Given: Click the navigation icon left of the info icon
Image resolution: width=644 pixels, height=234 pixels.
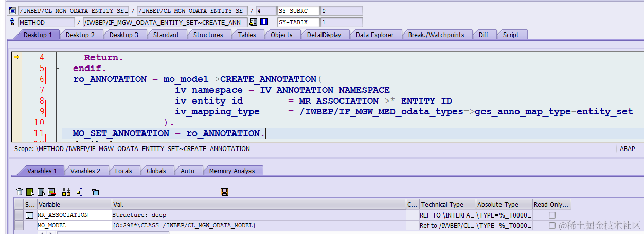Looking at the screenshot, I should tap(253, 22).
